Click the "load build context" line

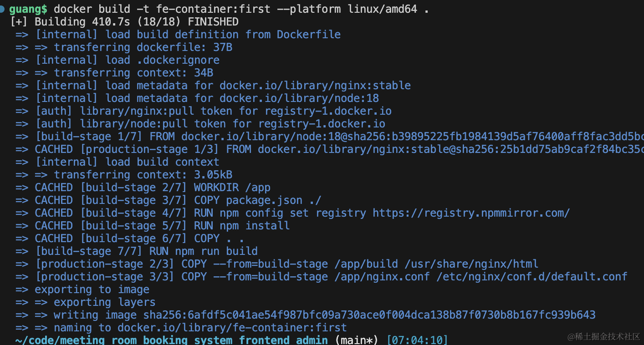click(128, 162)
